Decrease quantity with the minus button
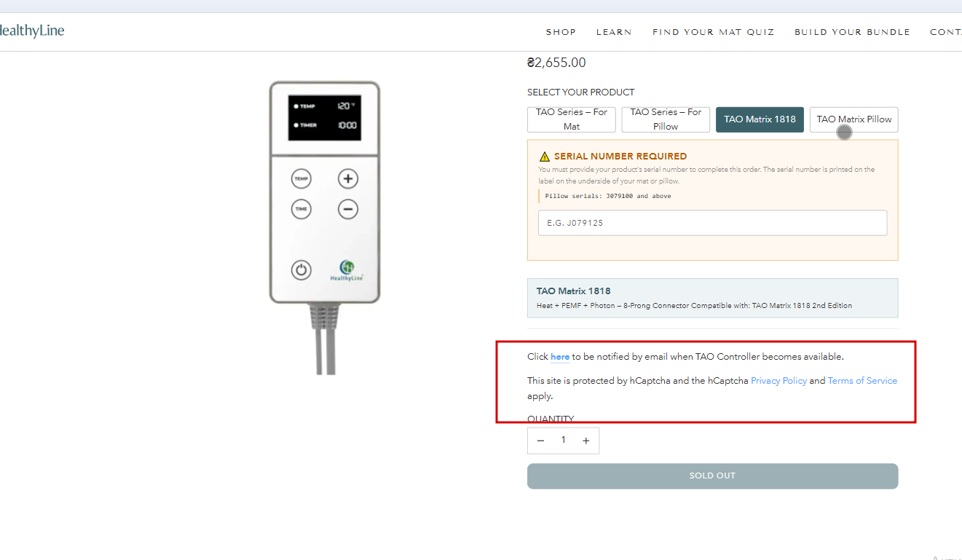 tap(540, 441)
